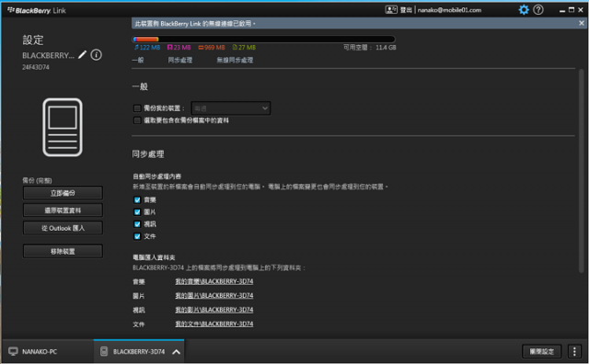Expand the BLACKBERRY-3D74 device chevron
This screenshot has width=589, height=364.
(176, 352)
